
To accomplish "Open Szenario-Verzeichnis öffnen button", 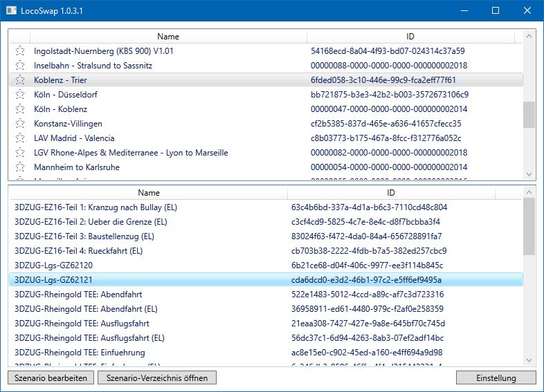I will (x=157, y=378).
